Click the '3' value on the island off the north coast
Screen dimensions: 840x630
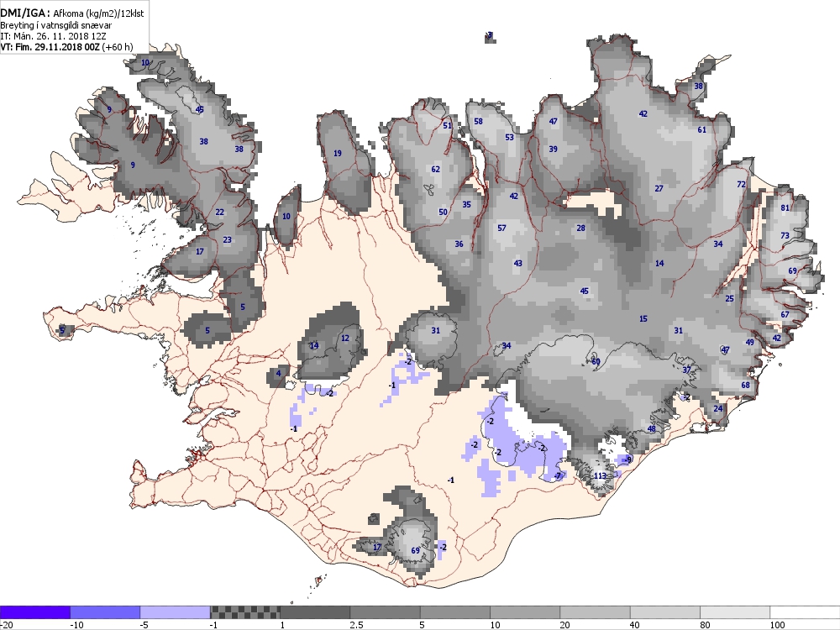click(x=490, y=35)
